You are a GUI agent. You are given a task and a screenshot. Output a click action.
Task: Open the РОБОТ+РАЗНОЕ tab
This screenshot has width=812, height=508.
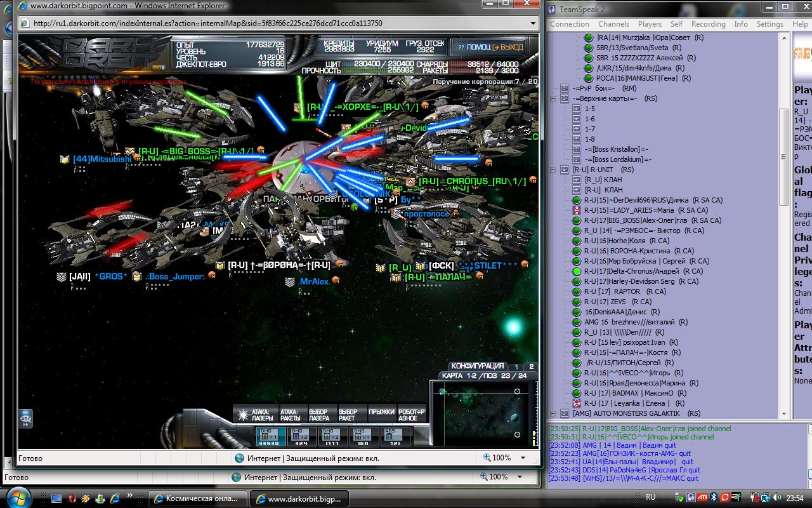412,415
